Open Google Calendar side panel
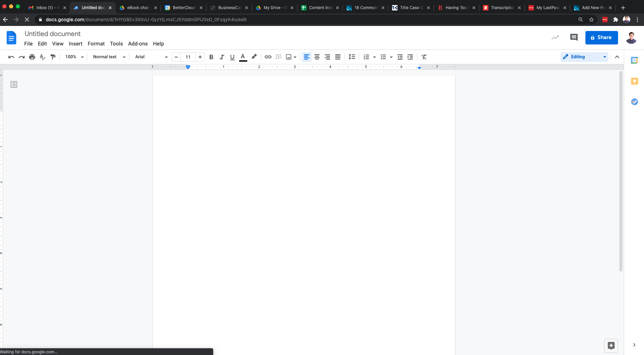644x355 pixels. tap(635, 60)
